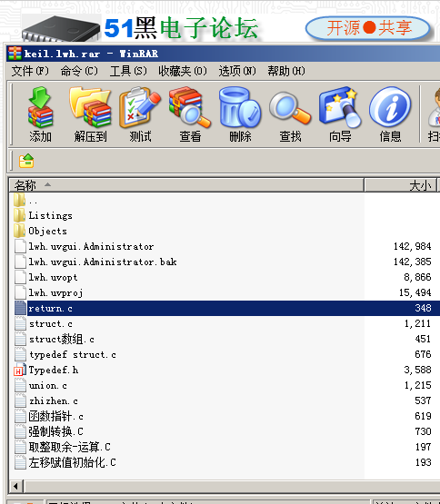This screenshot has height=504, width=440.
Task: Click the horizontal scrollbar track
Action: tap(232, 486)
